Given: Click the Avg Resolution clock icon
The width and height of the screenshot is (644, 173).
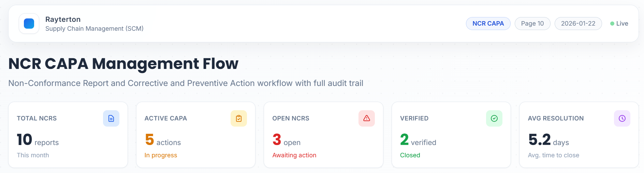Looking at the screenshot, I should tap(622, 118).
